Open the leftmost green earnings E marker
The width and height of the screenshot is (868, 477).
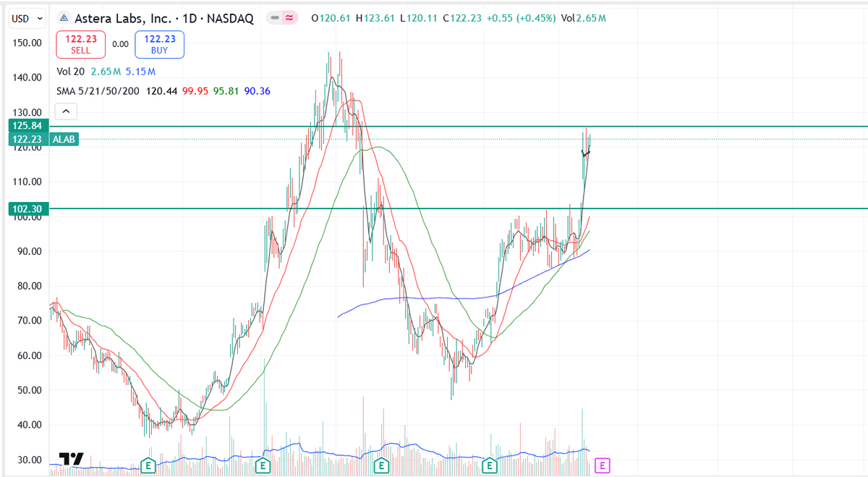pos(148,465)
